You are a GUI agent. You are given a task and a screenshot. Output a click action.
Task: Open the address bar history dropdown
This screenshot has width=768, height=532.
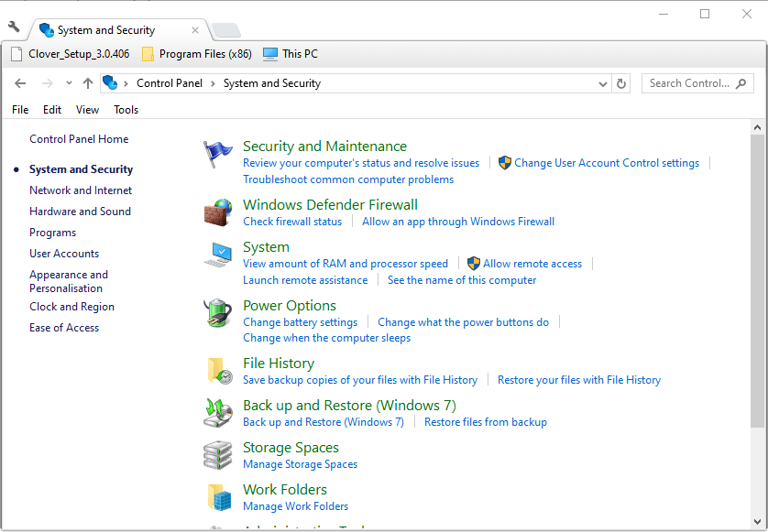tap(603, 84)
